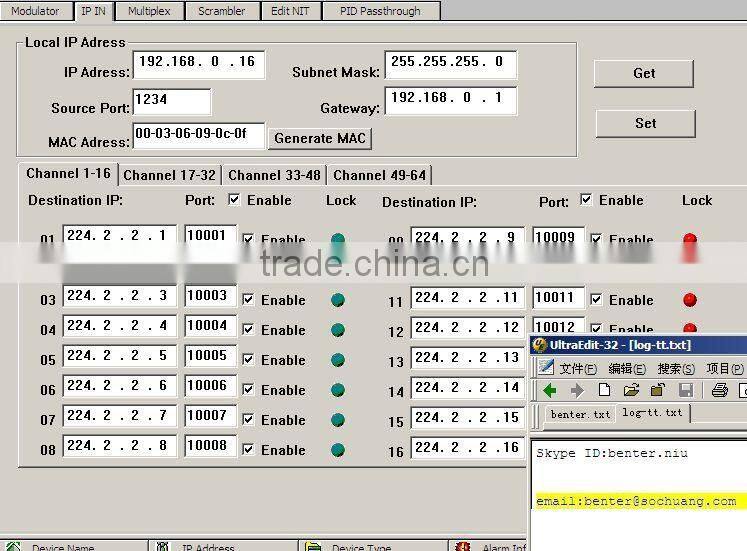Select the IP IN tab
747x551 pixels.
coord(93,10)
